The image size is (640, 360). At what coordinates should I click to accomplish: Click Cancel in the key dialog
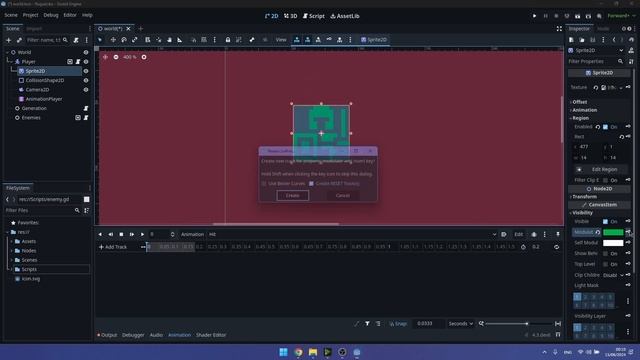[x=342, y=196]
